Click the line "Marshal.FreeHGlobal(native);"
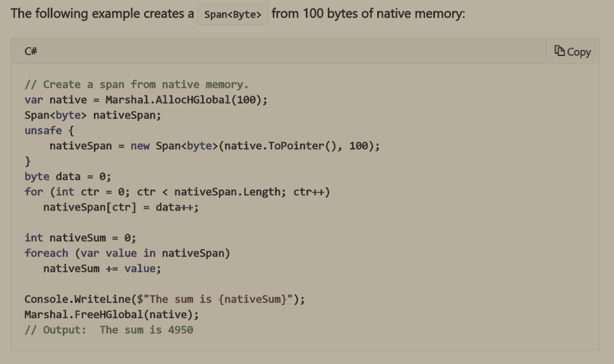 [112, 314]
